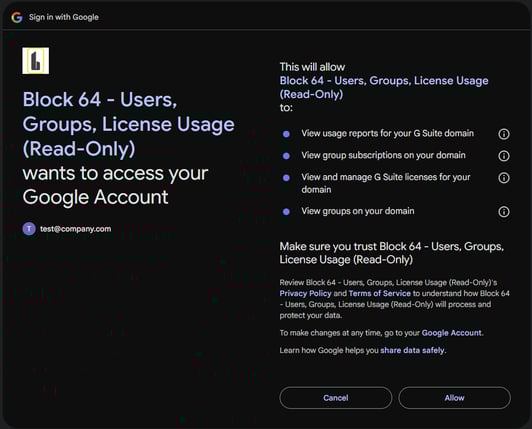Click the Sign in with Google title
532x429 pixels.
tap(64, 17)
